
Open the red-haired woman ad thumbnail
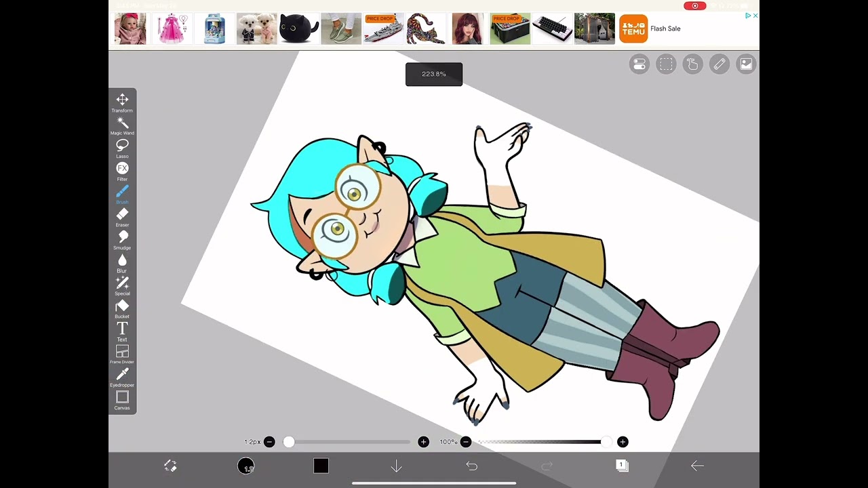[468, 29]
